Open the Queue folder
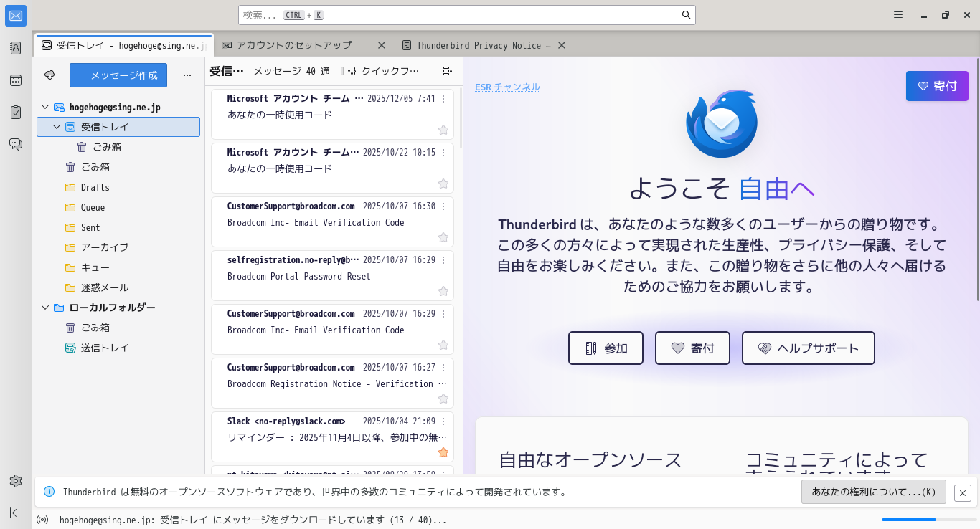980x529 pixels. (x=118, y=207)
